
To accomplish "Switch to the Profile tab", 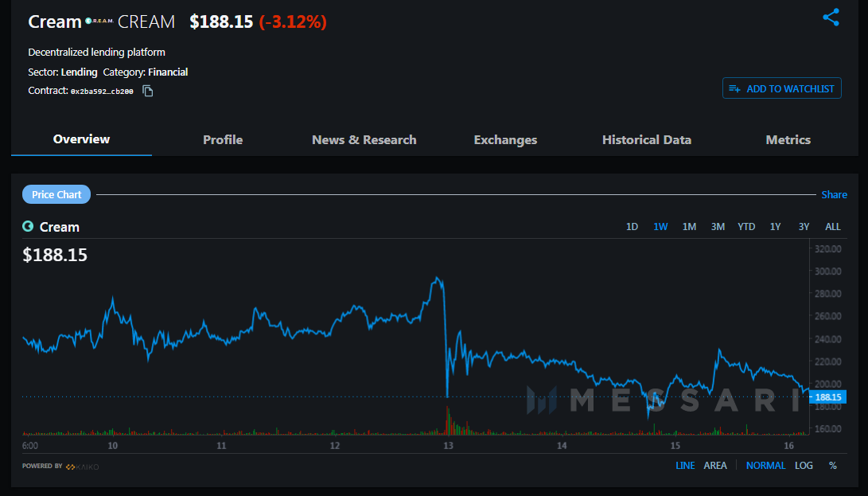I will [x=223, y=139].
